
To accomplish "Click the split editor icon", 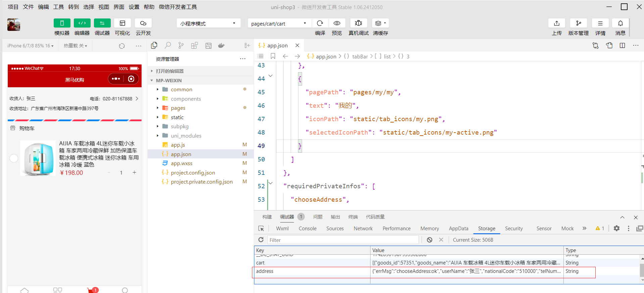I will coord(622,45).
